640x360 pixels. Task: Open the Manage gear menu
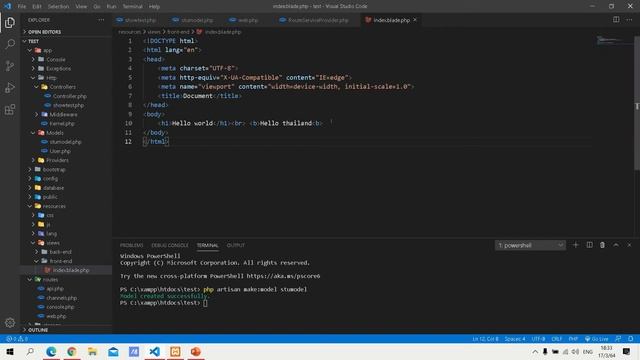click(10, 323)
